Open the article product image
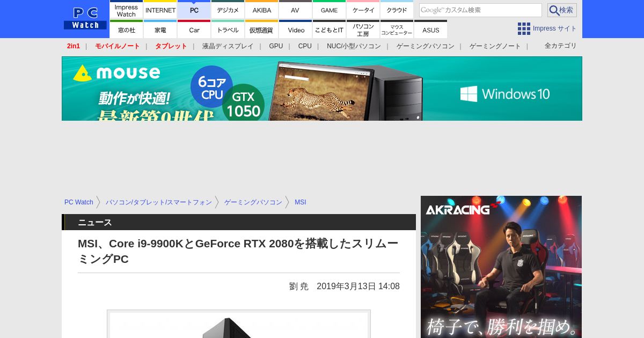Image resolution: width=644 pixels, height=338 pixels. pyautogui.click(x=239, y=324)
